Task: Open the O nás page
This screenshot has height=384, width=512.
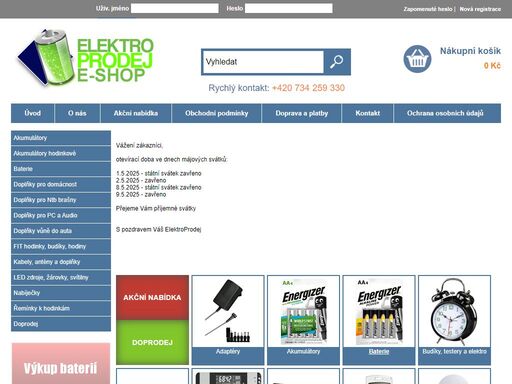Action: click(77, 113)
